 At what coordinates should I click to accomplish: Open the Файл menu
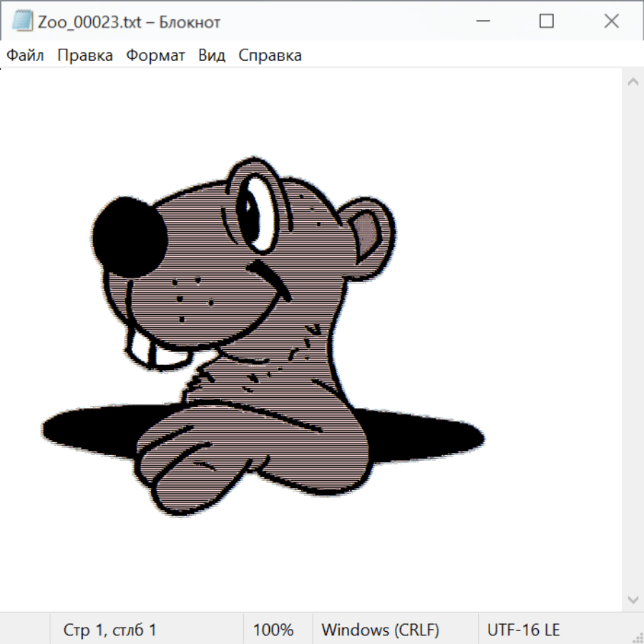(x=26, y=56)
